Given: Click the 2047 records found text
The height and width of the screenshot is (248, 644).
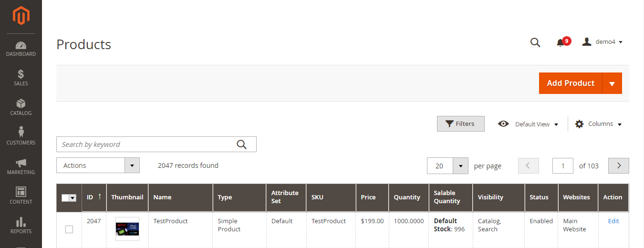Looking at the screenshot, I should pyautogui.click(x=188, y=165).
